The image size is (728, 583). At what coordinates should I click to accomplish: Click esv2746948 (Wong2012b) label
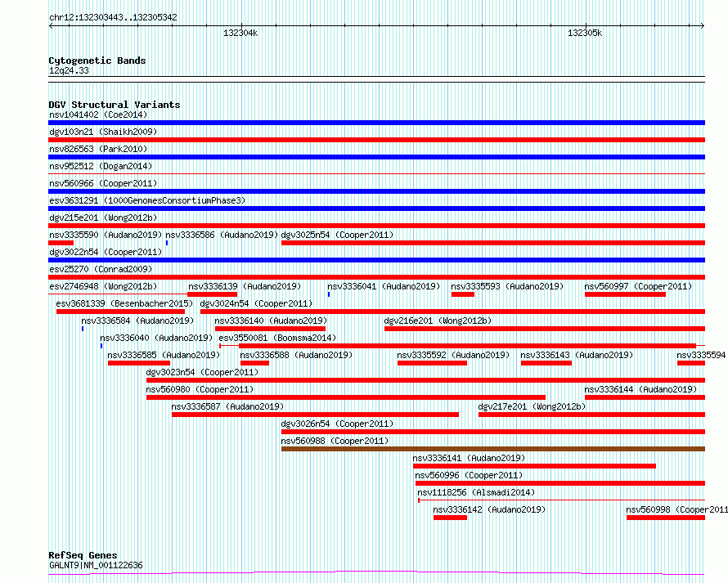pos(103,286)
